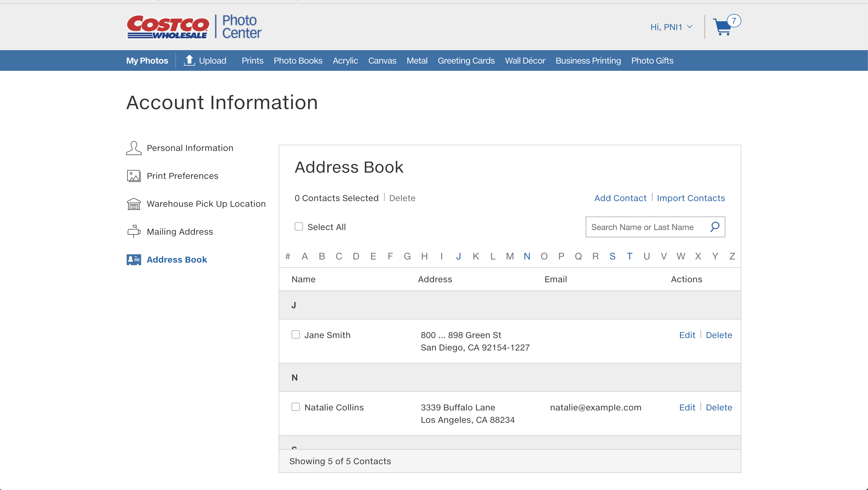Check the Natalie Collins contact checkbox
The width and height of the screenshot is (868, 490).
pos(295,407)
